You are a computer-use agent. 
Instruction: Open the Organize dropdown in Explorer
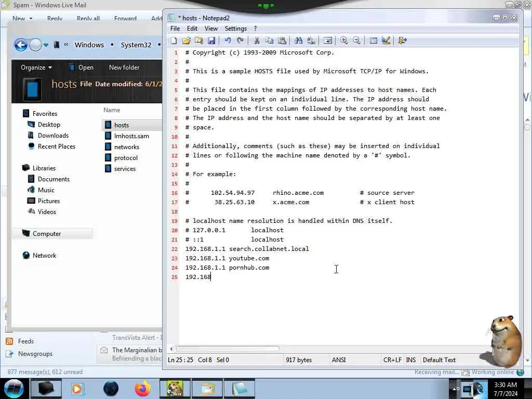(x=36, y=68)
